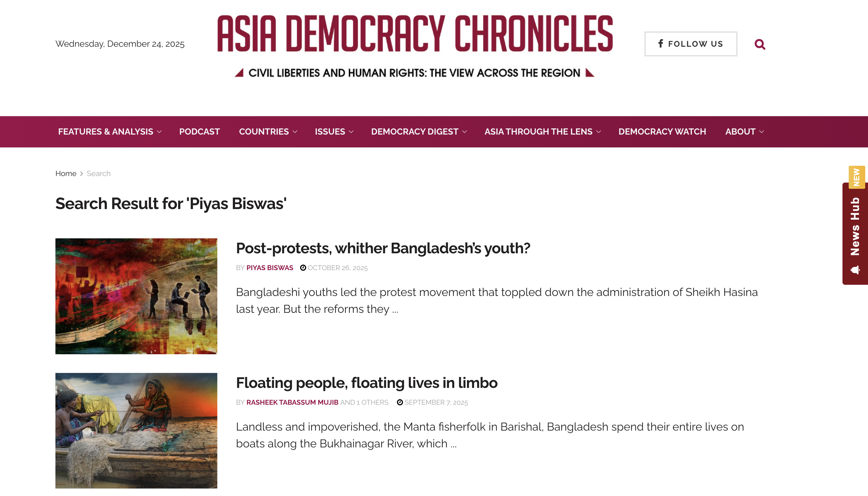Image resolution: width=868 pixels, height=496 pixels.
Task: Click the magnifying glass search icon
Action: pos(759,44)
